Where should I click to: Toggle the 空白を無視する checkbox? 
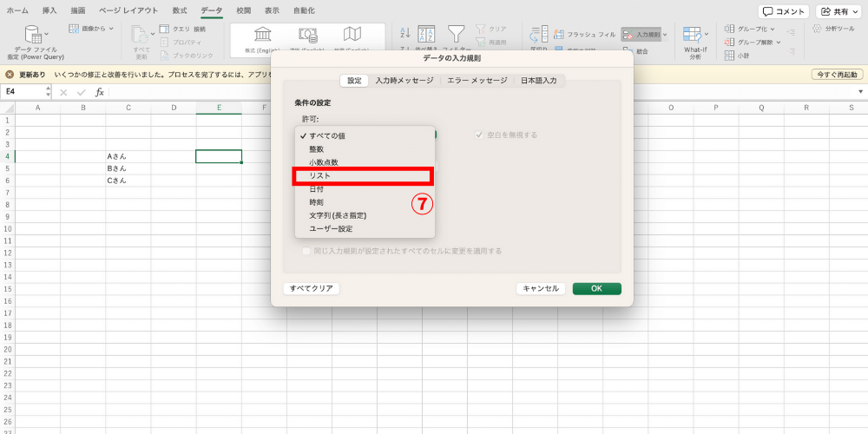pyautogui.click(x=479, y=135)
